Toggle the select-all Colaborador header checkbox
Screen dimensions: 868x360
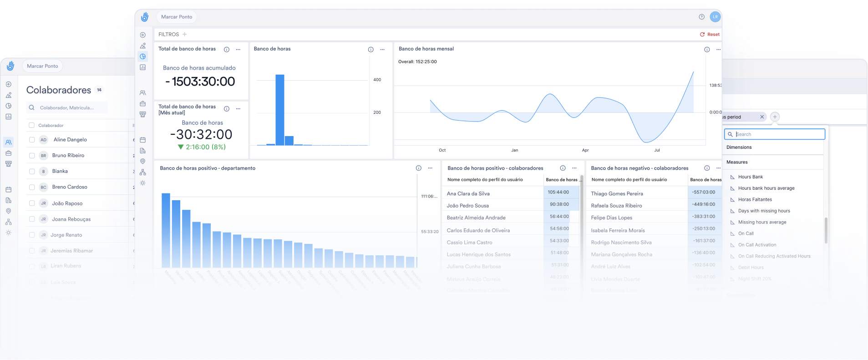point(32,125)
